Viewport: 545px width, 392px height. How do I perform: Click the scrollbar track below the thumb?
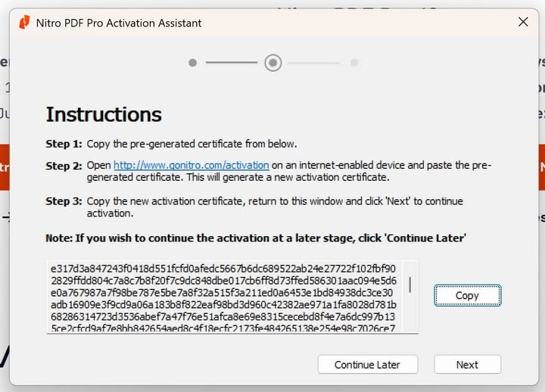[410, 314]
